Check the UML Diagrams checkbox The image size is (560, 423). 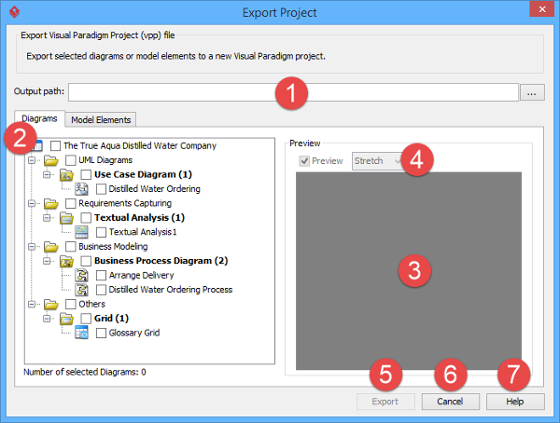click(x=70, y=160)
